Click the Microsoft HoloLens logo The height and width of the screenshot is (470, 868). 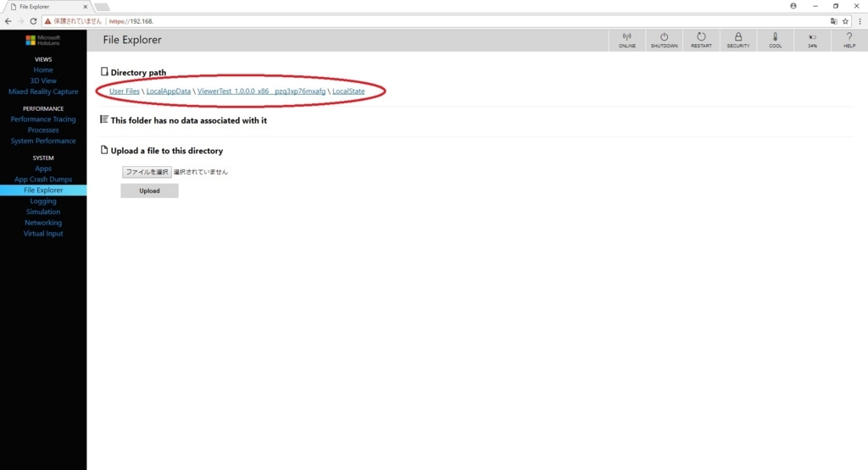click(x=42, y=41)
